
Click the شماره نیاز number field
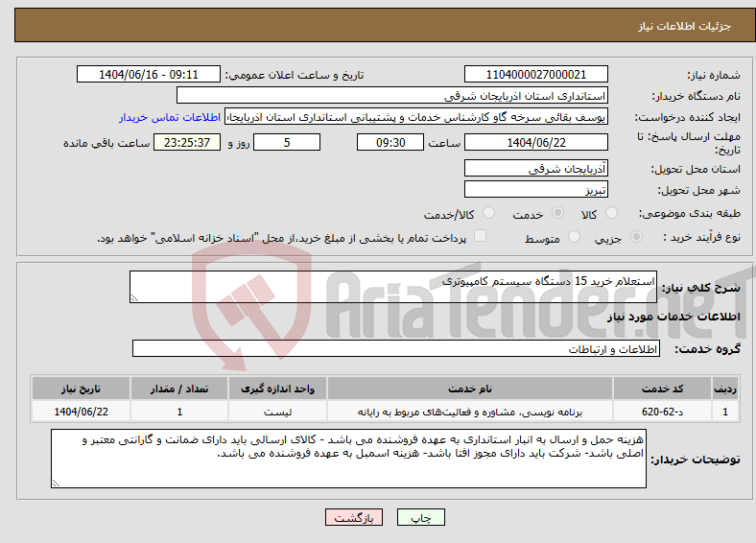[x=535, y=74]
